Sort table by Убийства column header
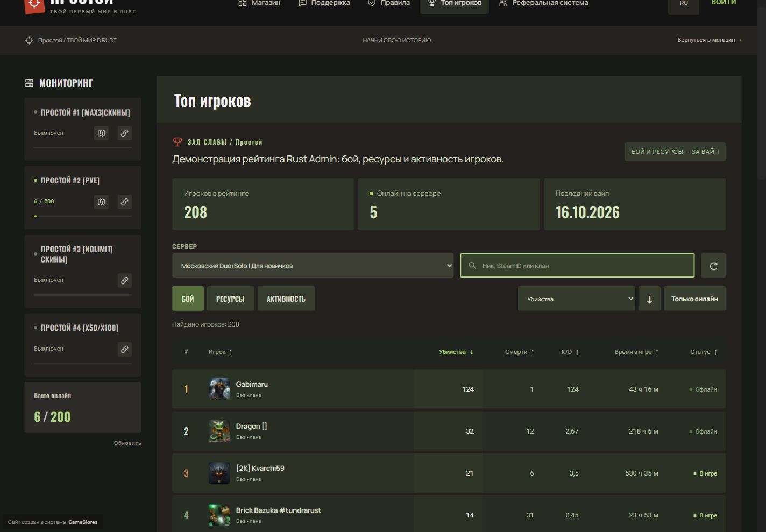766x532 pixels. pos(456,352)
